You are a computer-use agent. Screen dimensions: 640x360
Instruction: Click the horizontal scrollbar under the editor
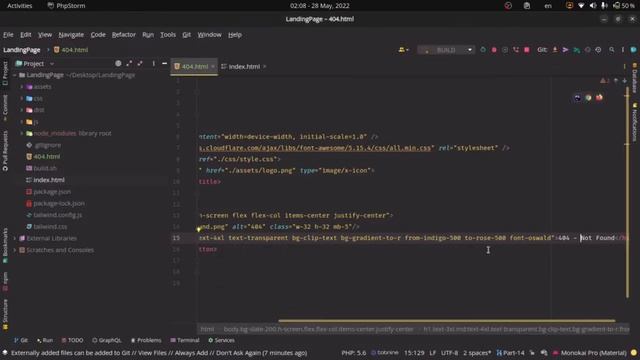click(447, 320)
